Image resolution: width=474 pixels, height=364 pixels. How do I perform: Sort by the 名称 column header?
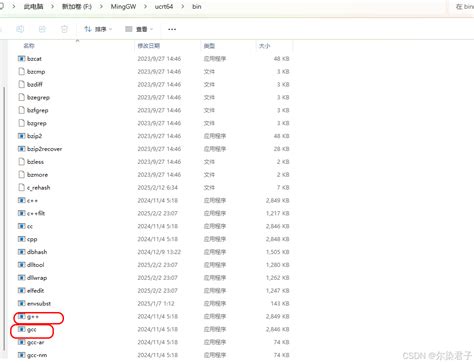[x=29, y=46]
